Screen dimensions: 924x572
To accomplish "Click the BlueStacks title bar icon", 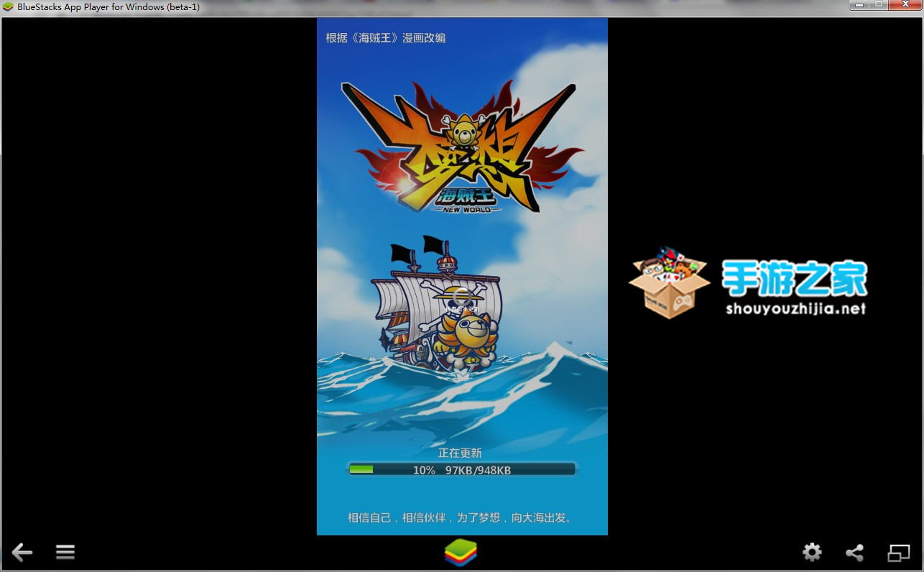I will 9,6.
